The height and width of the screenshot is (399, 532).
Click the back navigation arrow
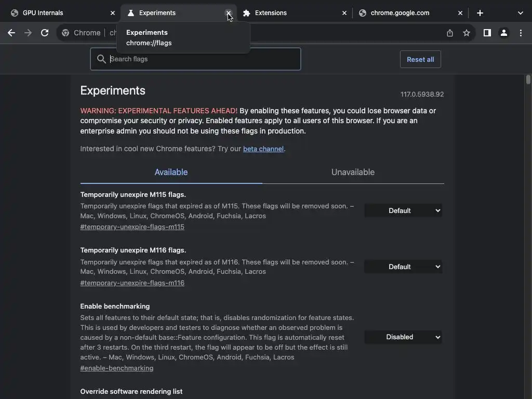tap(11, 33)
